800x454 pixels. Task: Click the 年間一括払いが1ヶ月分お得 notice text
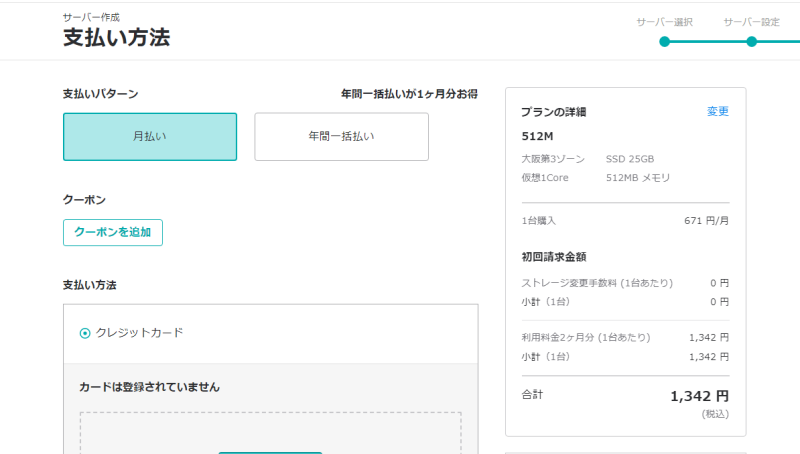(409, 94)
